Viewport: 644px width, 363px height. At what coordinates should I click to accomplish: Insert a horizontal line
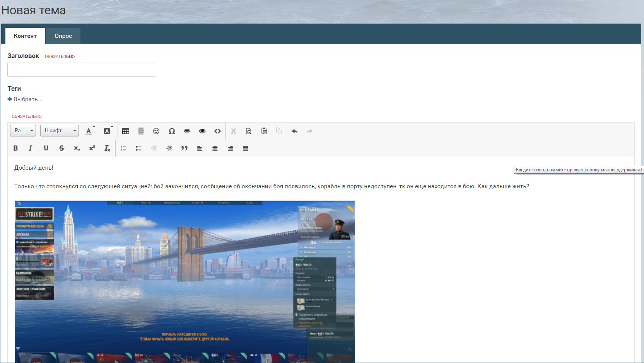tap(141, 131)
